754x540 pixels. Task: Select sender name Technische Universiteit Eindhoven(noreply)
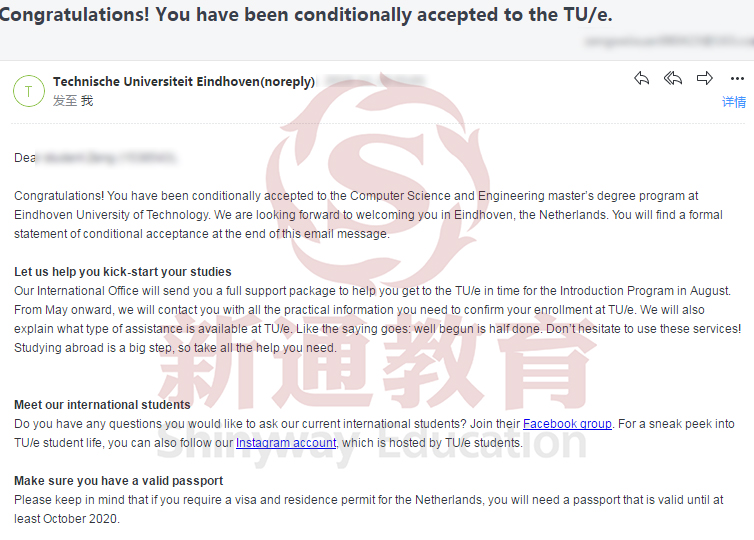(x=184, y=82)
